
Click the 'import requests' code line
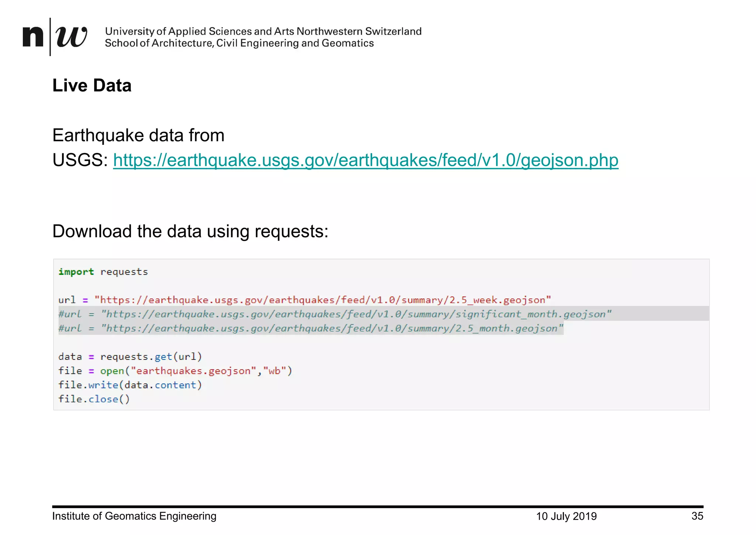[103, 272]
